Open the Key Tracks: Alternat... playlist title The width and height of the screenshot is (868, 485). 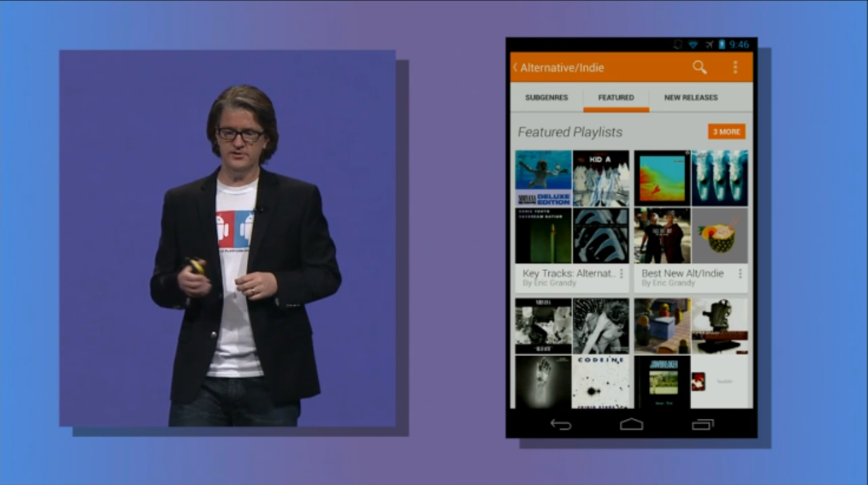coord(569,274)
